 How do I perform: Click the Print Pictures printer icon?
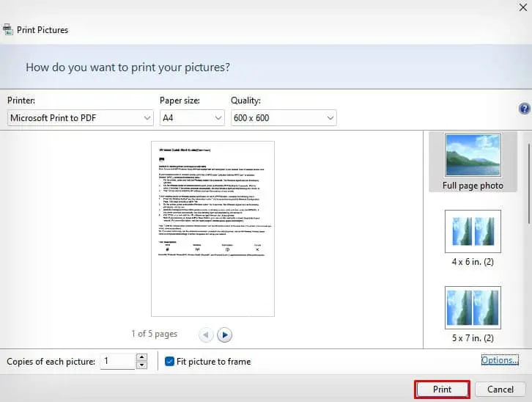[x=7, y=30]
